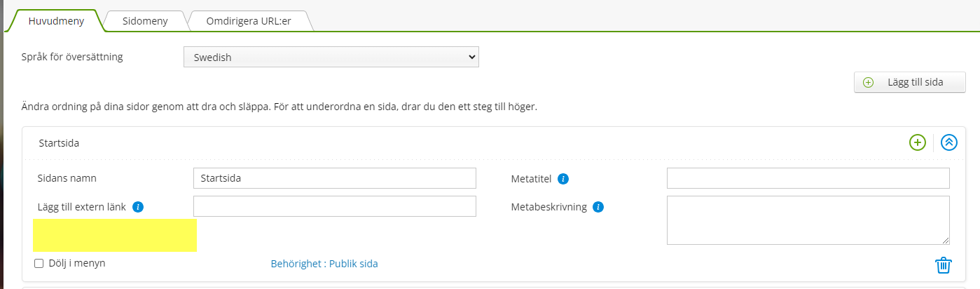Click inside the Metabeskrivning text area
The height and width of the screenshot is (289, 980).
click(x=807, y=220)
